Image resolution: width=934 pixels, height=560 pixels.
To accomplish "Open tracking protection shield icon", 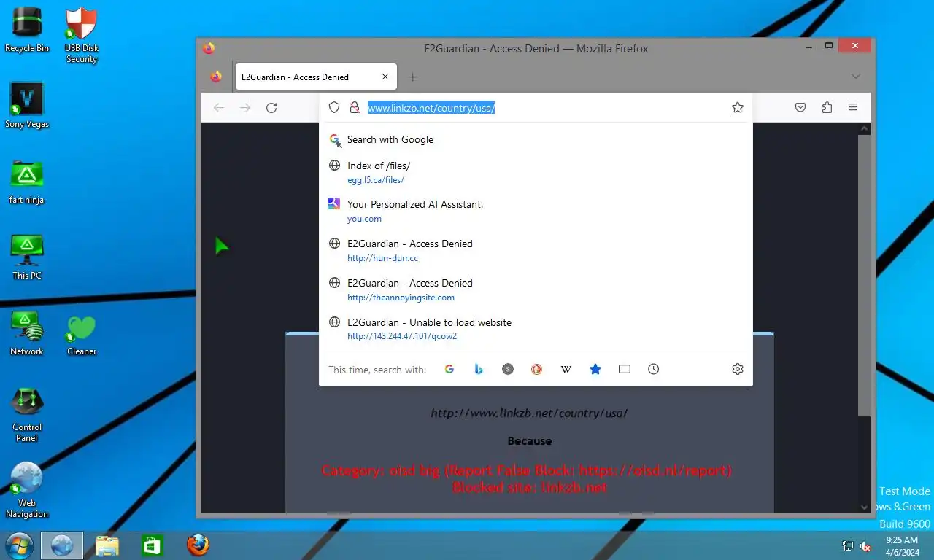I will coord(334,108).
